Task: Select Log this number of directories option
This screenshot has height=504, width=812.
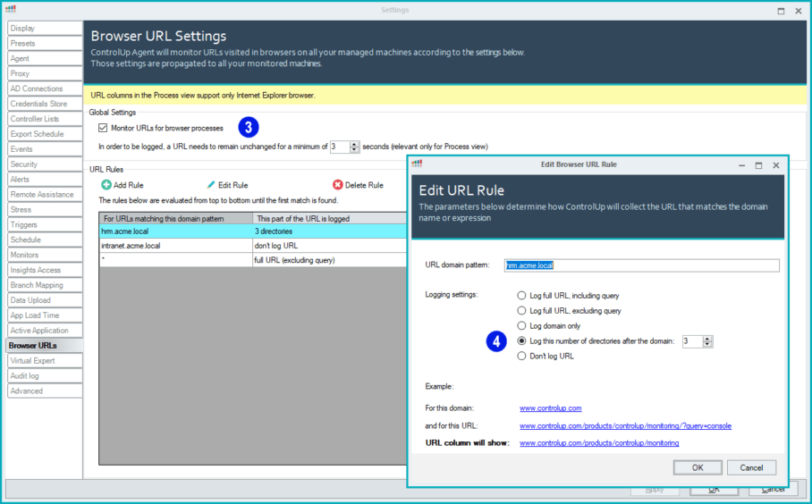Action: [x=521, y=340]
